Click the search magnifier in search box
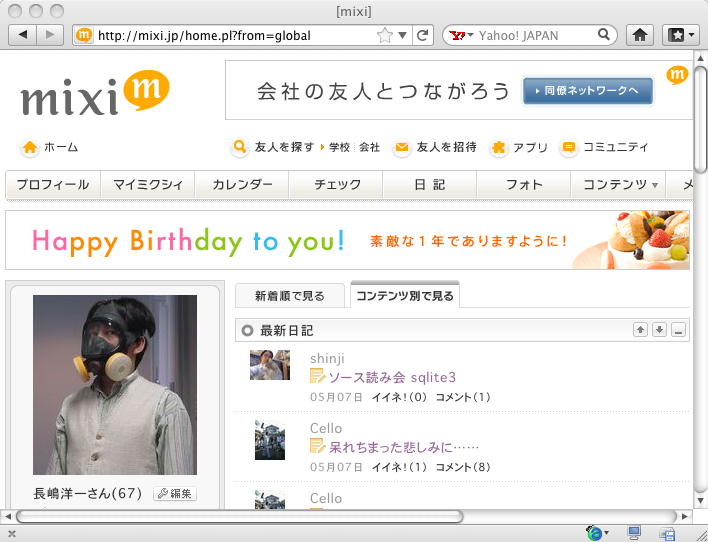The image size is (708, 542). 603,34
